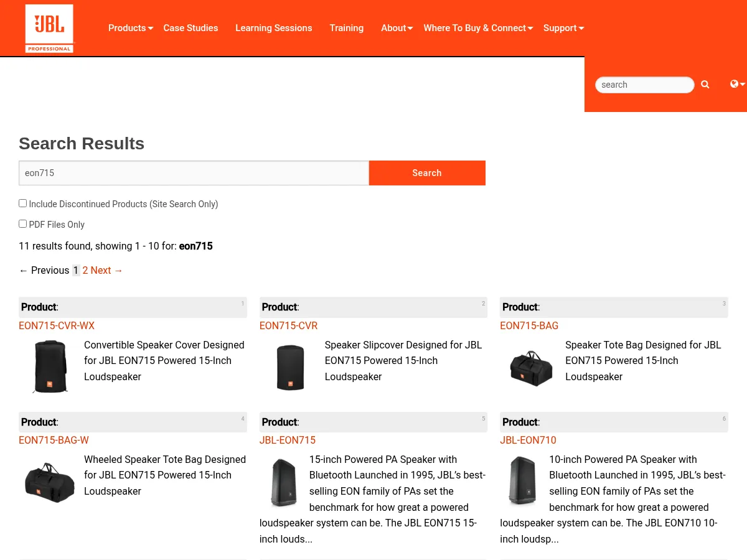Open the EON715-CVR product page
The width and height of the screenshot is (747, 560).
(x=288, y=325)
